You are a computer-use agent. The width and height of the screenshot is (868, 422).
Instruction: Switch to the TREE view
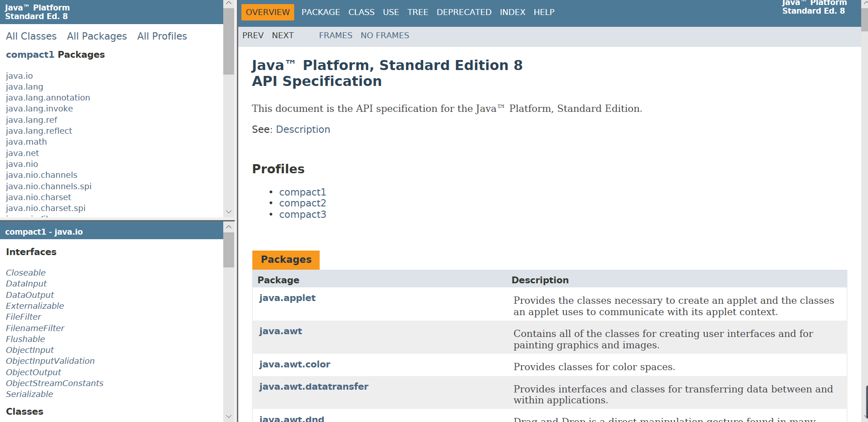tap(417, 12)
